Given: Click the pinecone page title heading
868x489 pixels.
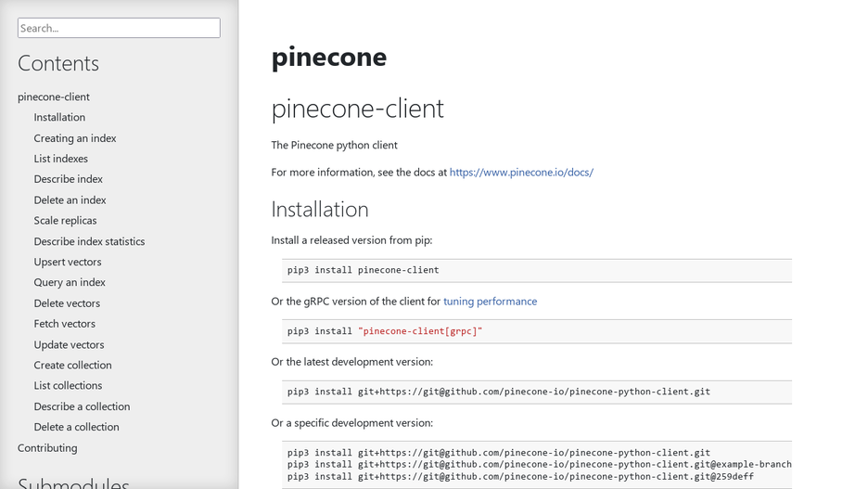Looking at the screenshot, I should (329, 57).
